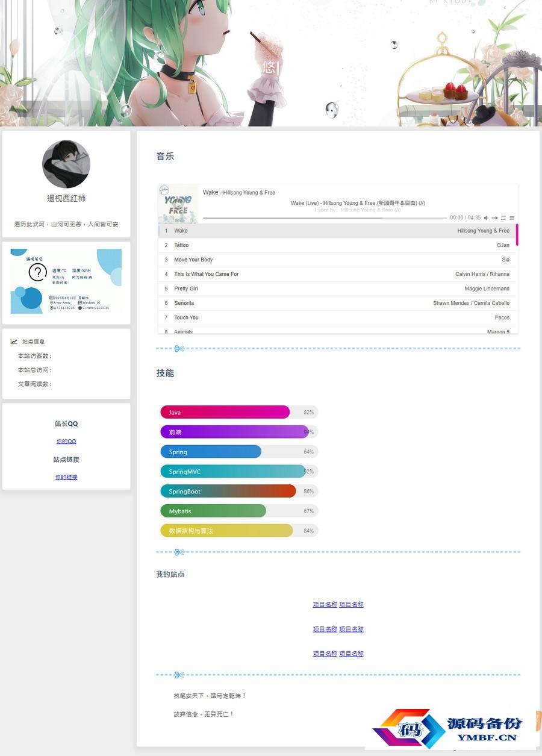Open the third row's right 项目名称 link

tap(352, 654)
